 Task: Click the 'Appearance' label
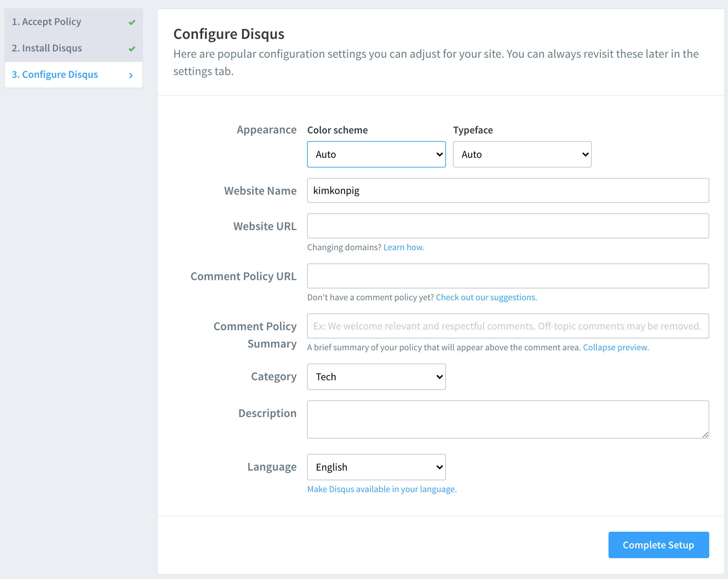point(266,130)
